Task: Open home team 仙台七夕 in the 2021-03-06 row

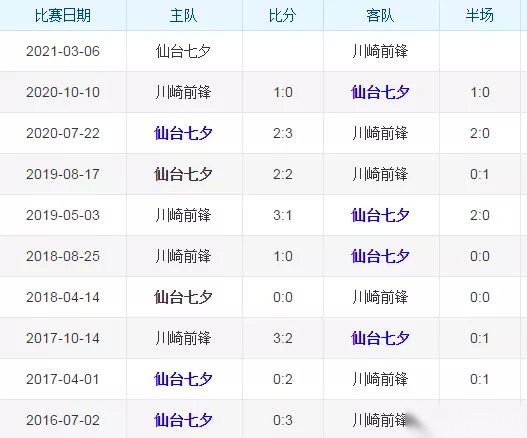Action: pos(184,51)
